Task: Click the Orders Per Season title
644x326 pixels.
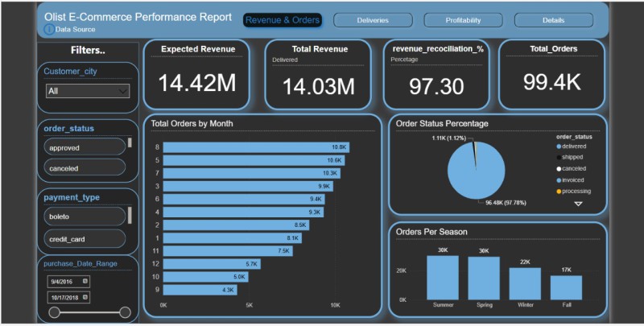Action: coord(431,232)
